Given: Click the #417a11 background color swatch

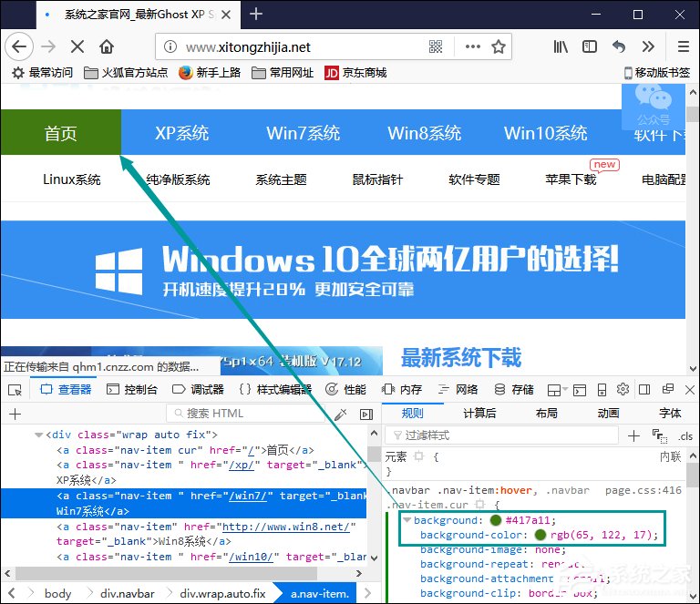Looking at the screenshot, I should coord(495,520).
